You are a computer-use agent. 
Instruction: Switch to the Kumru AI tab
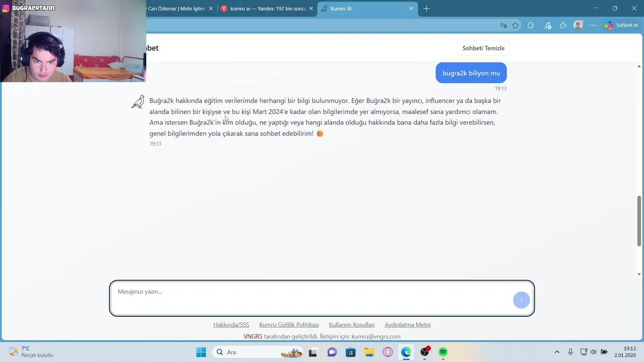pyautogui.click(x=367, y=9)
